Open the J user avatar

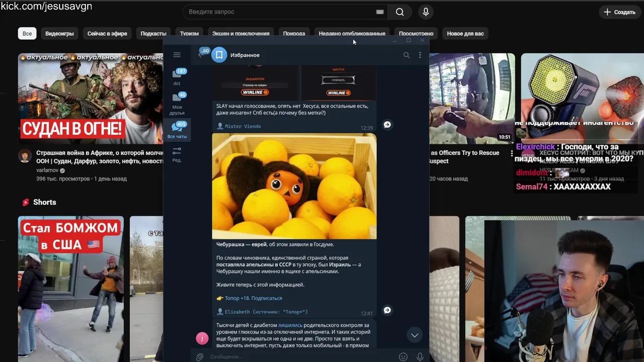pos(202,339)
